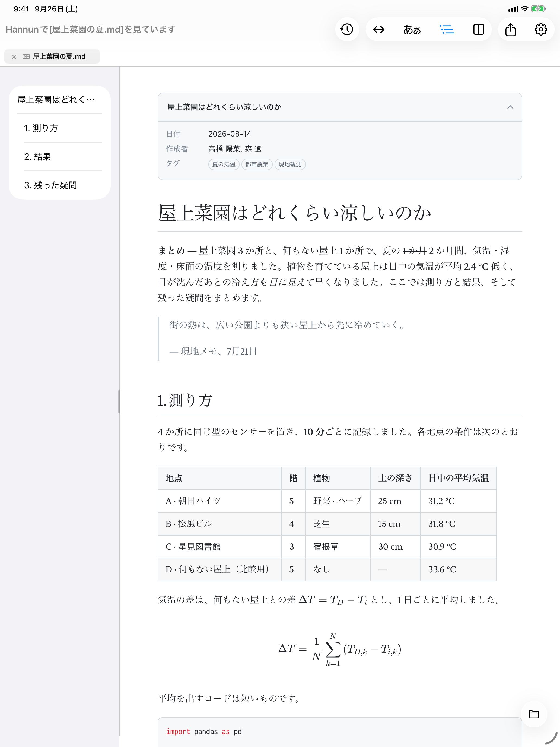Viewport: 560px width, 747px height.
Task: Click the section heading 1. 測り方
Action: pos(185,400)
